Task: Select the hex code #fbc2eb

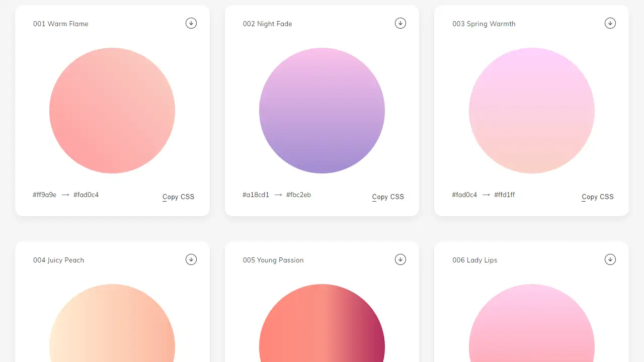Action: click(x=299, y=195)
